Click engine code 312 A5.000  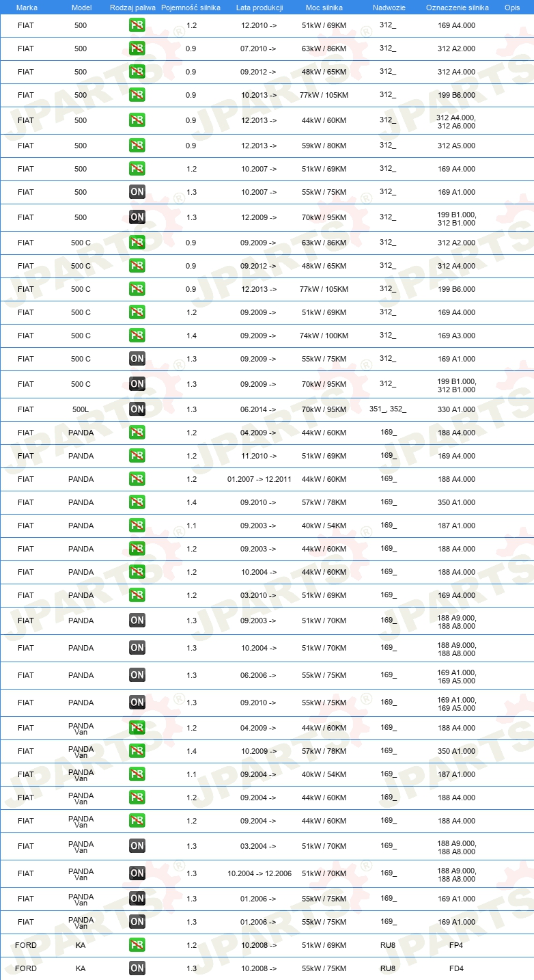[x=457, y=146]
